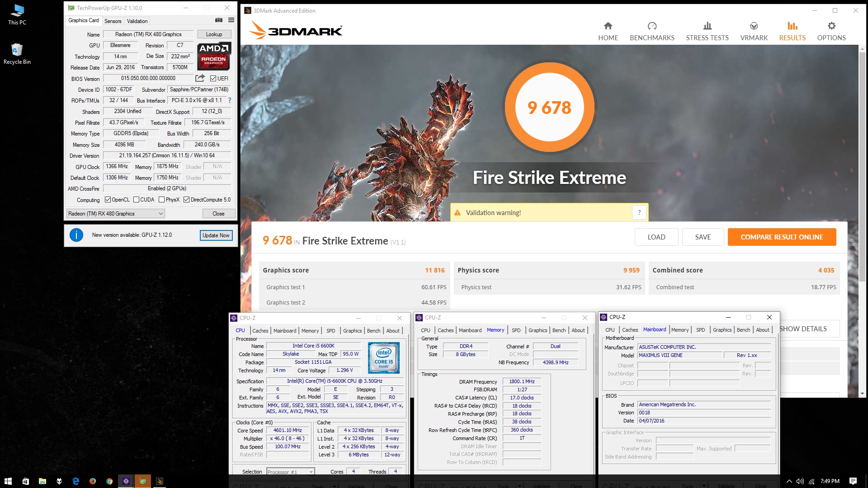Click the Lookup button in GPU-Z

(214, 34)
